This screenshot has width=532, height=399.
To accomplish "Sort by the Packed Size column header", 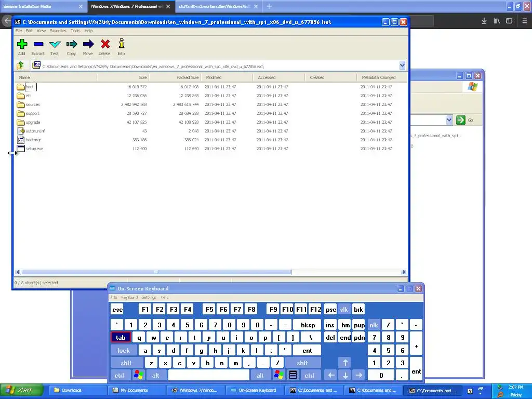I will 175,77.
